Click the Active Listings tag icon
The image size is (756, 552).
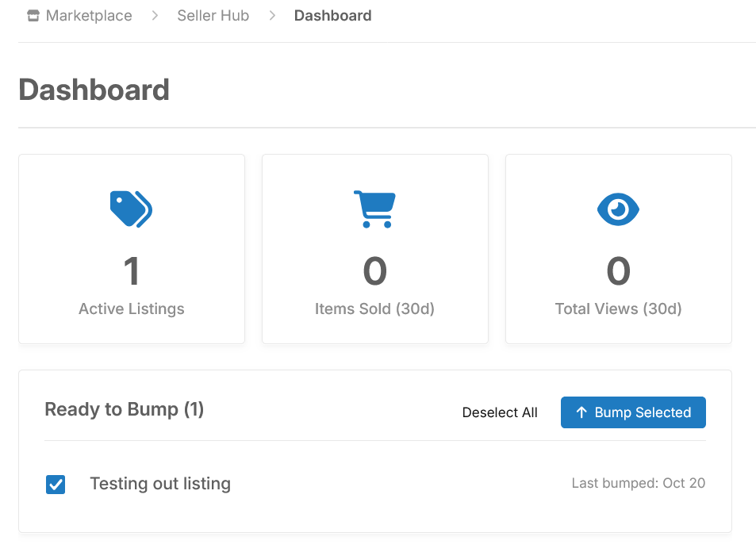[x=131, y=209]
